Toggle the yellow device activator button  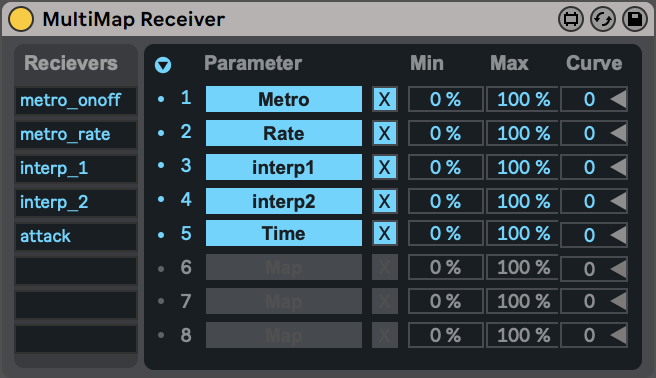[x=21, y=19]
